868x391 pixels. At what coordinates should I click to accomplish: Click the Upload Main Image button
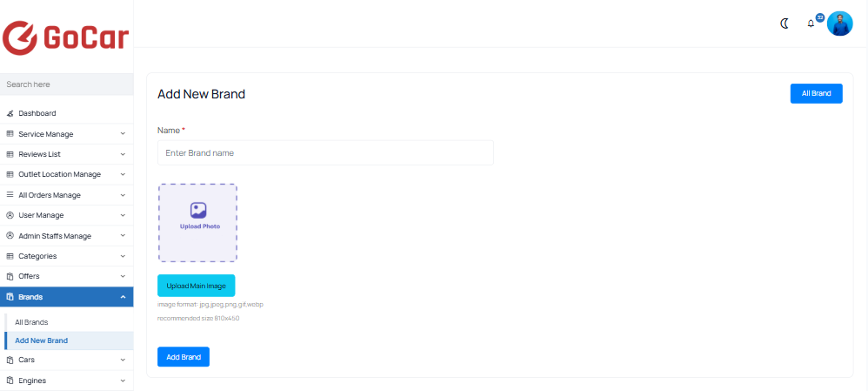196,286
